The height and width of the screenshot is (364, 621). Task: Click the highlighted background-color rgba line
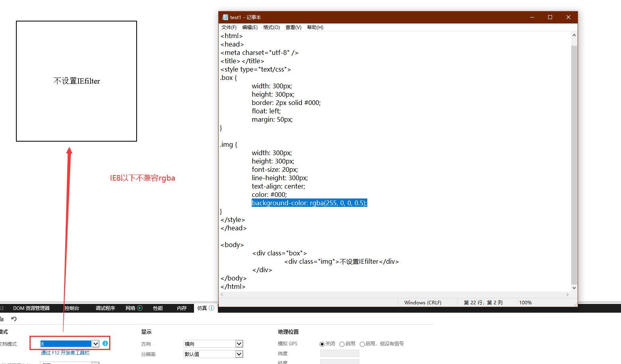tap(309, 203)
